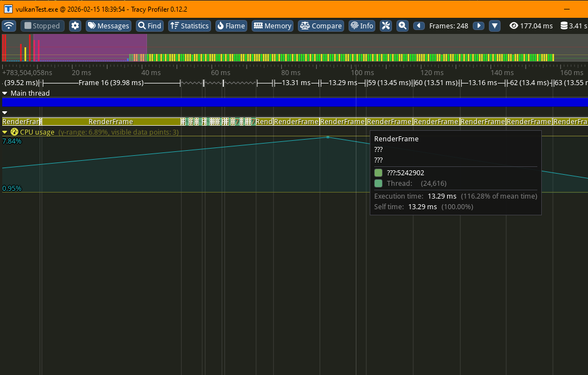Click the CPU usage peak data point
Screen dimensions: 588x375
(x=328, y=137)
